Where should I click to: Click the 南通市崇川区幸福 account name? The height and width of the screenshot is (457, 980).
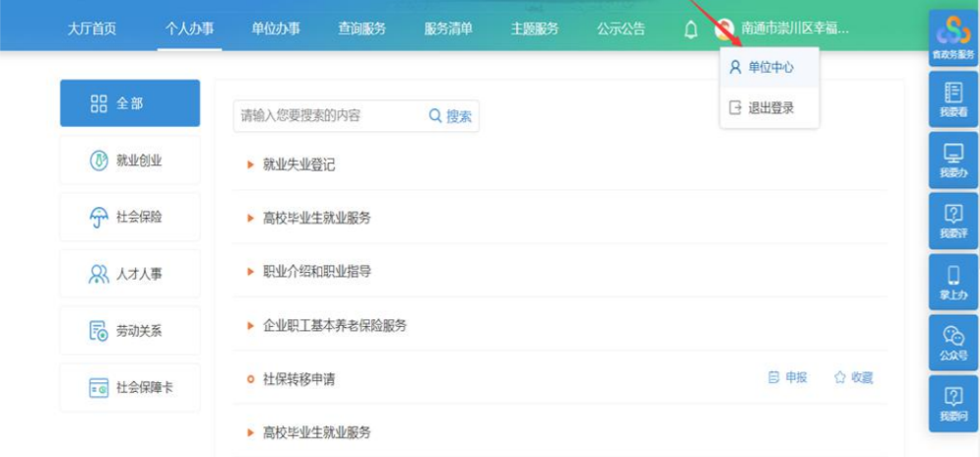point(795,29)
